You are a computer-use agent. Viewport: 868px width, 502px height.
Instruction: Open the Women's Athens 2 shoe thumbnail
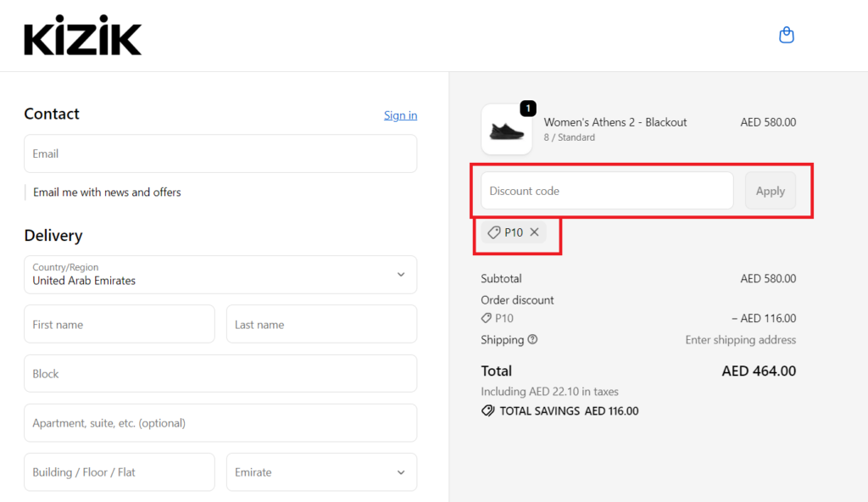(x=507, y=129)
